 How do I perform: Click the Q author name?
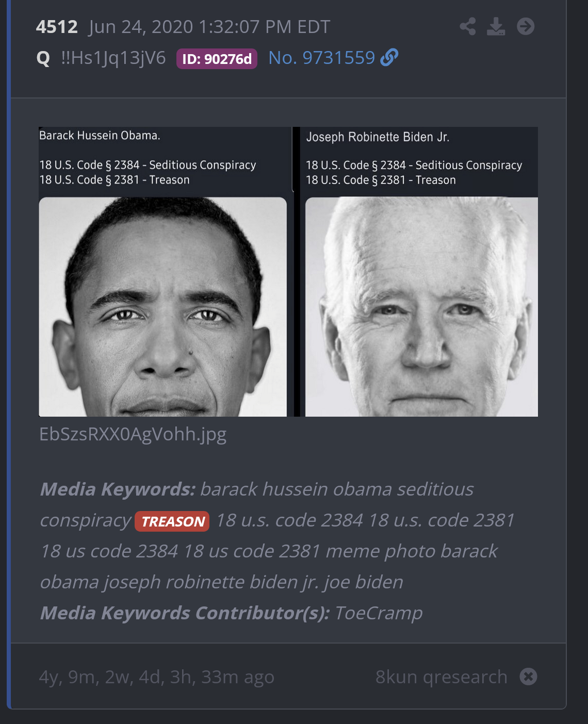[43, 58]
